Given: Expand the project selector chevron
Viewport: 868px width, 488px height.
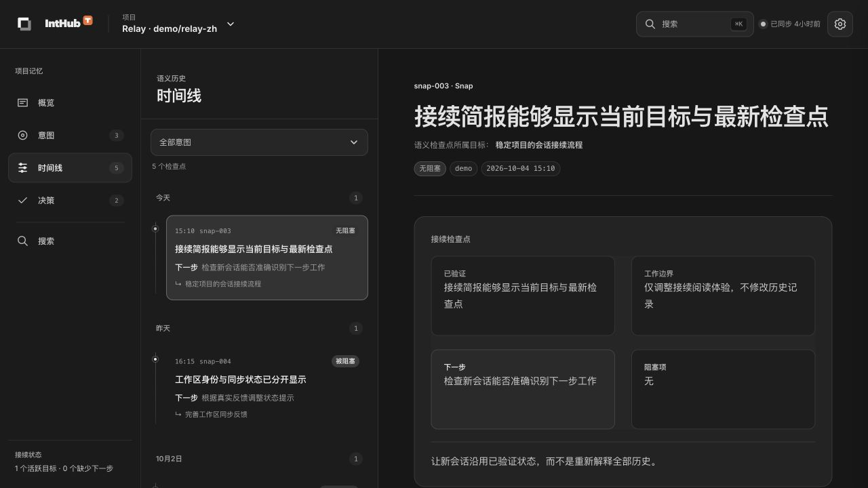Looking at the screenshot, I should tap(231, 24).
